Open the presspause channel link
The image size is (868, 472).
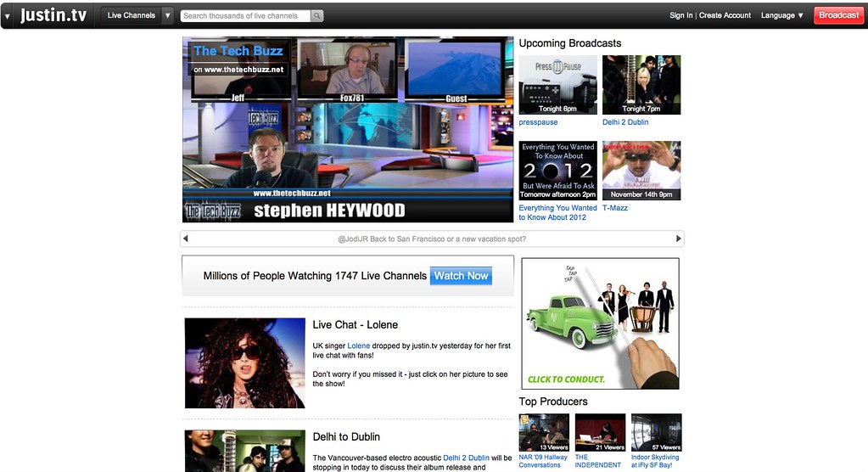point(538,122)
